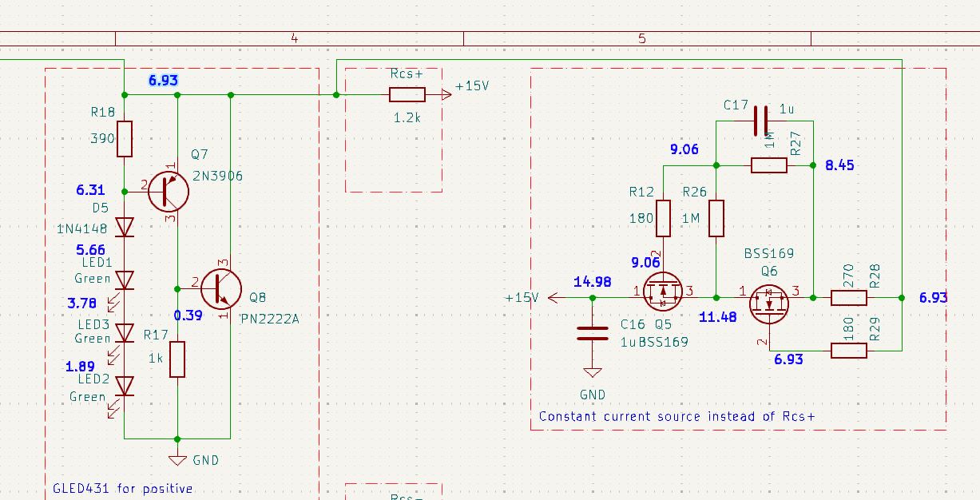Click the D5 1N4148 diode symbol
980x500 pixels.
point(125,228)
